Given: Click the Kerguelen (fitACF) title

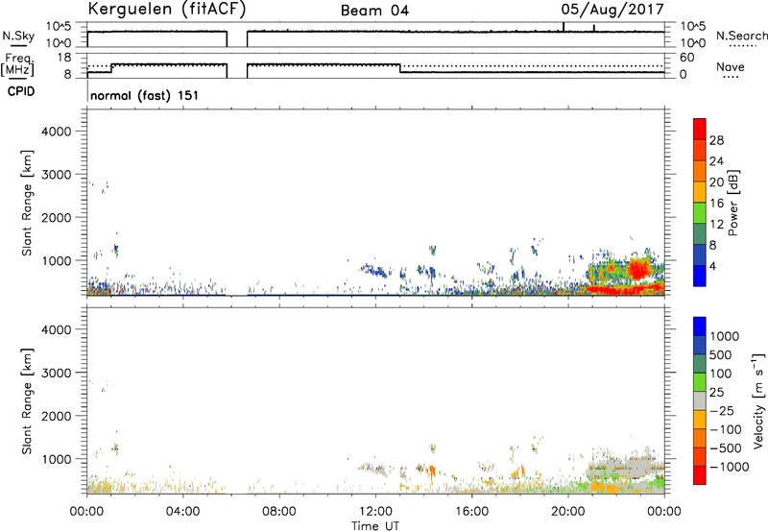Looking at the screenshot, I should (166, 10).
